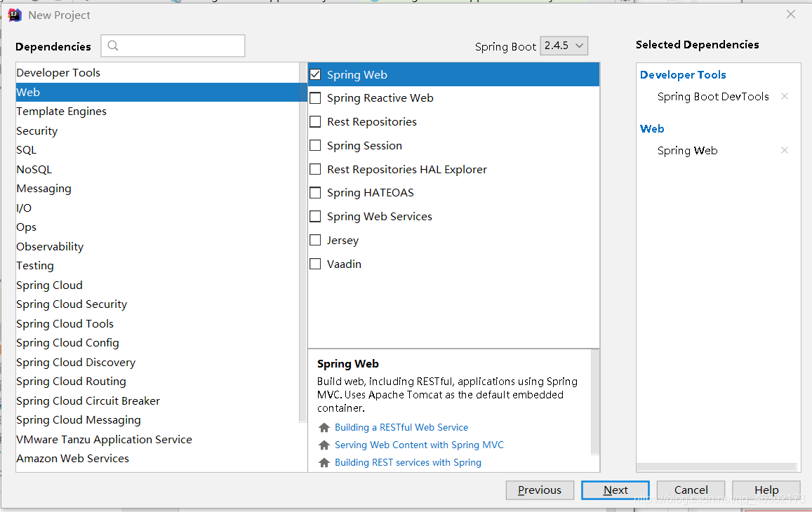Check the Vaadin dependency
This screenshot has width=812, height=512.
tap(315, 264)
